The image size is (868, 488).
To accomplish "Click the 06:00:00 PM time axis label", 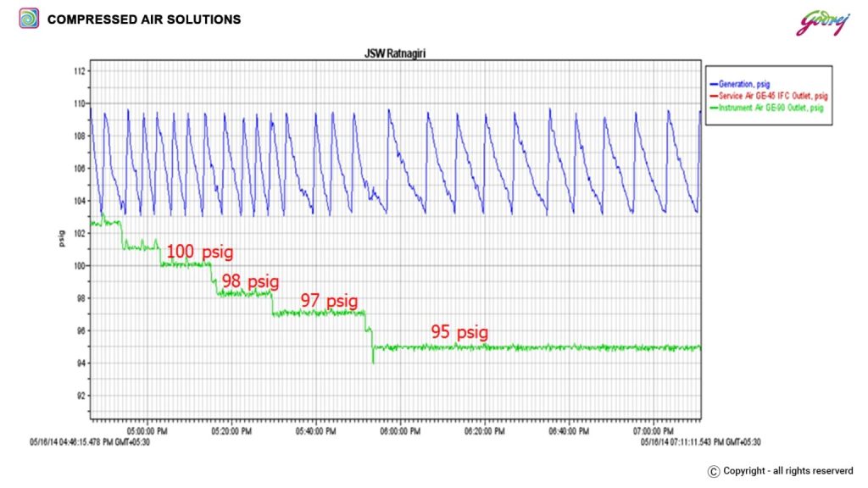I will point(400,431).
